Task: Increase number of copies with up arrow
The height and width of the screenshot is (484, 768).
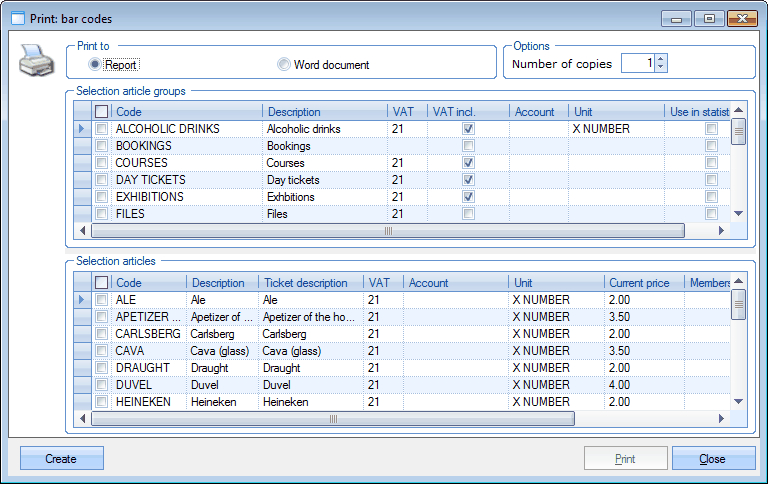Action: (660, 58)
